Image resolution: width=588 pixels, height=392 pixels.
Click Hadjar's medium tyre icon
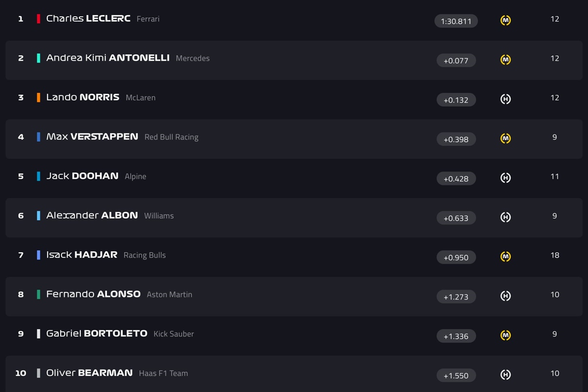[506, 256]
